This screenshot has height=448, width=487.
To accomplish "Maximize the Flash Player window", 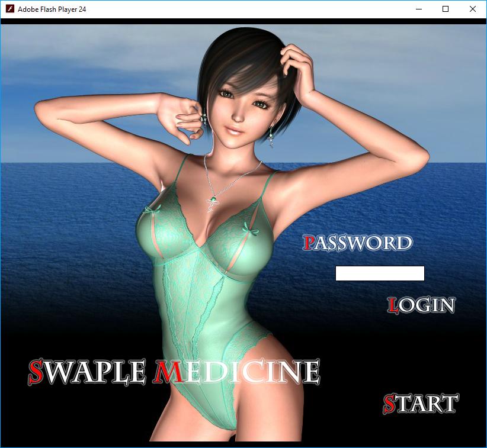I will tap(446, 9).
